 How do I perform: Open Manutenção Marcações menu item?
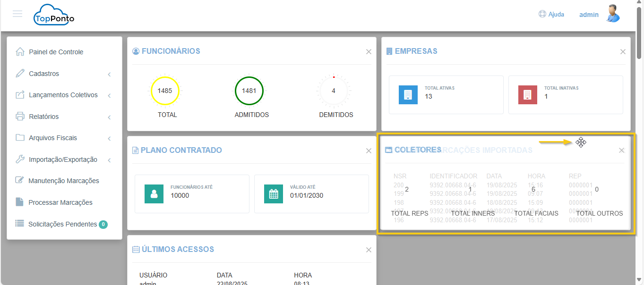click(63, 181)
